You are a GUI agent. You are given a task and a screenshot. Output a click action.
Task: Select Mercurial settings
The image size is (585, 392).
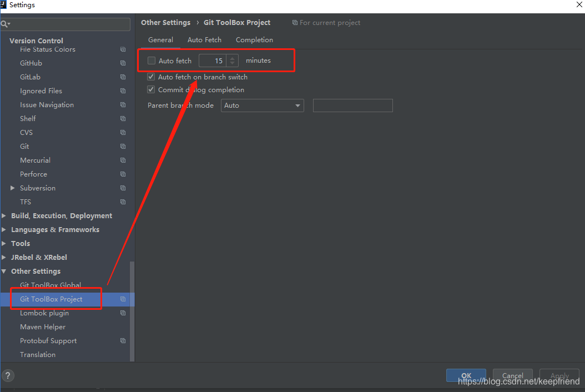tap(35, 160)
